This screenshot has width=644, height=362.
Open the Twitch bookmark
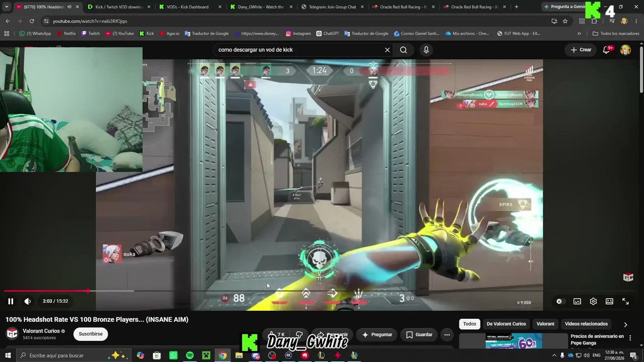91,34
